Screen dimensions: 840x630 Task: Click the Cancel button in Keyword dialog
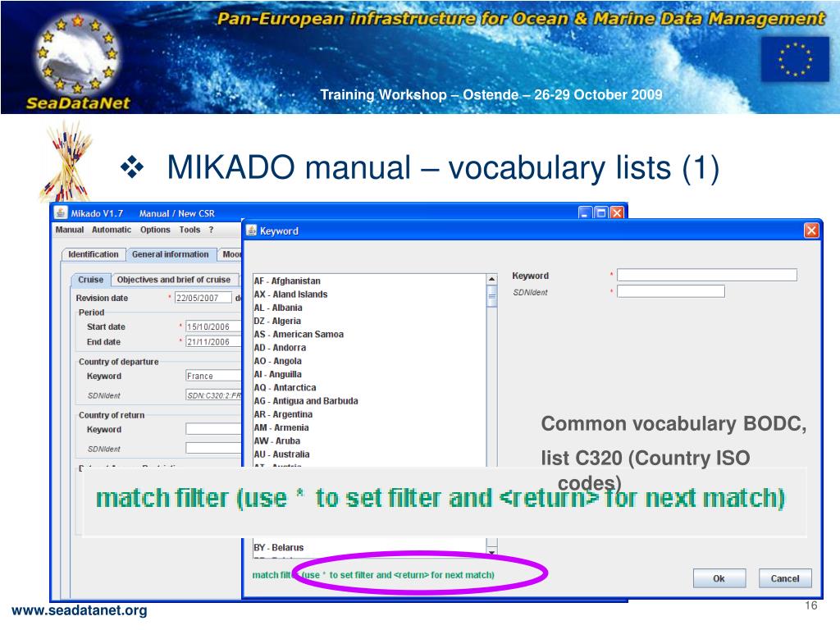tap(785, 578)
